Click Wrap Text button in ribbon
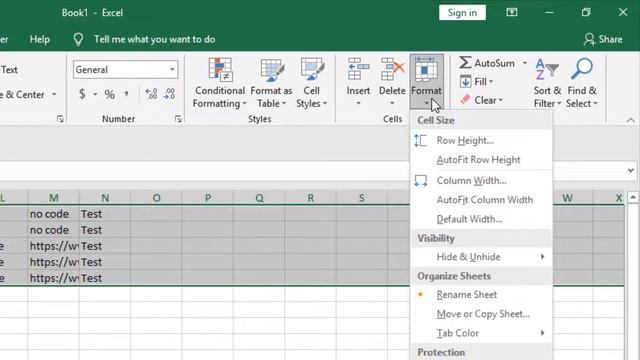The width and height of the screenshot is (640, 360). click(x=8, y=70)
